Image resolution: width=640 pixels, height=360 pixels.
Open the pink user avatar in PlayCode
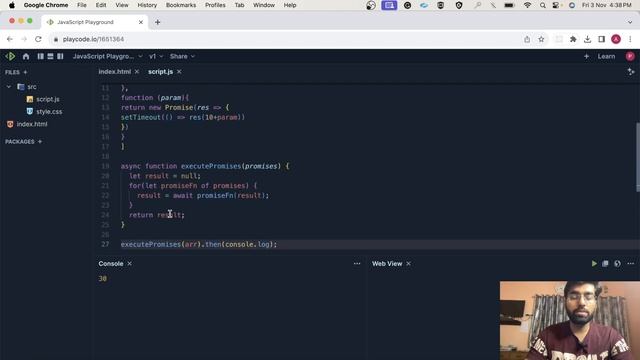pyautogui.click(x=630, y=56)
